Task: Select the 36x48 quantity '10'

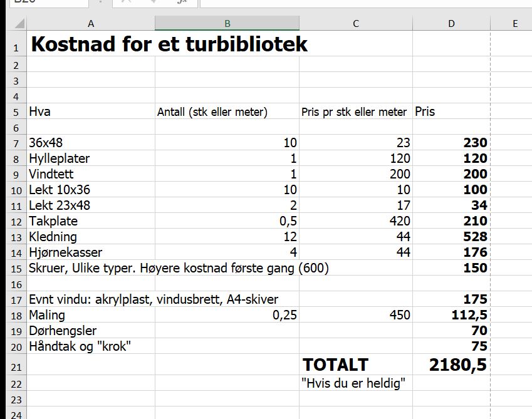Action: click(227, 143)
